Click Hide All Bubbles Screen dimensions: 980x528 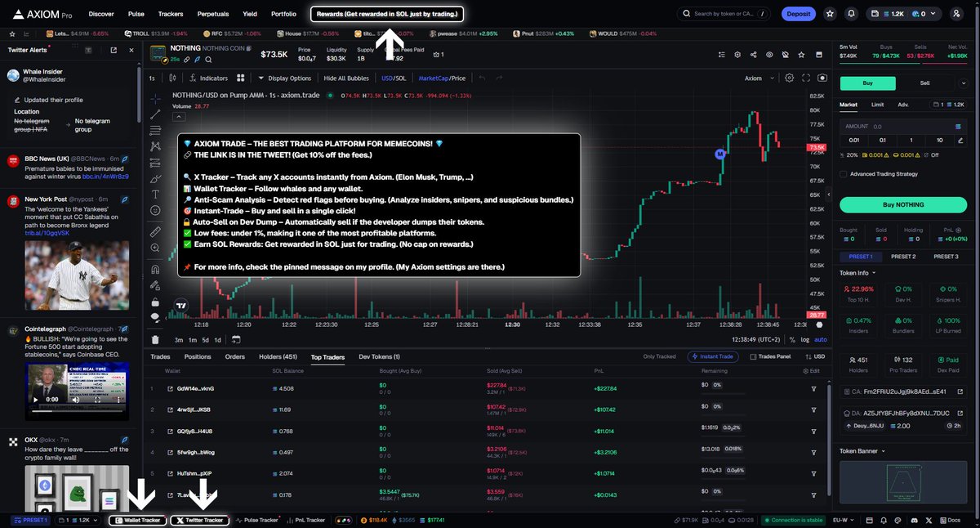coord(346,78)
